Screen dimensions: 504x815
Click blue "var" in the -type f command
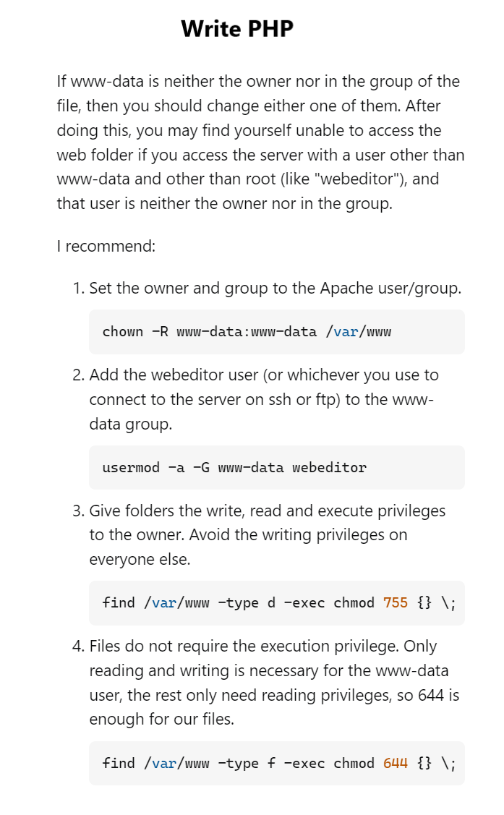tap(164, 764)
